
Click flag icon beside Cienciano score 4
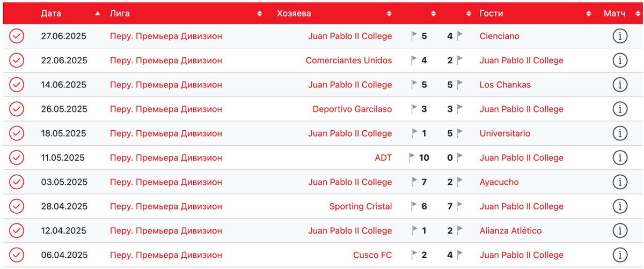click(x=459, y=36)
